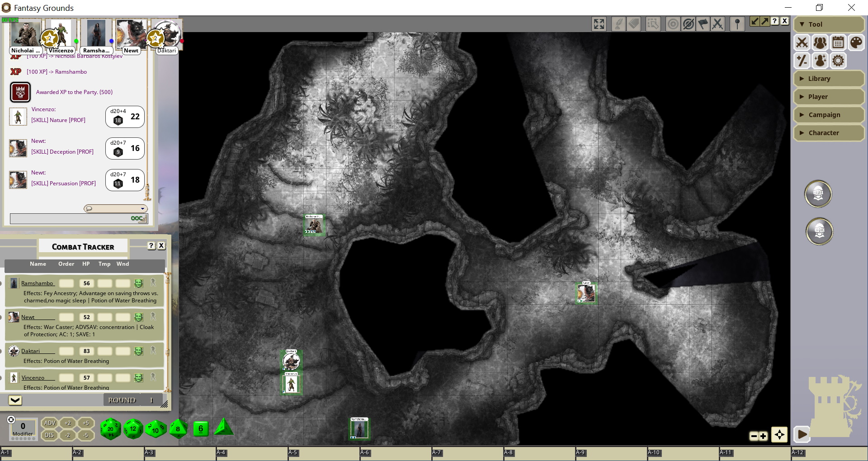Toggle the +5 modifier button
The height and width of the screenshot is (461, 868).
tap(86, 423)
